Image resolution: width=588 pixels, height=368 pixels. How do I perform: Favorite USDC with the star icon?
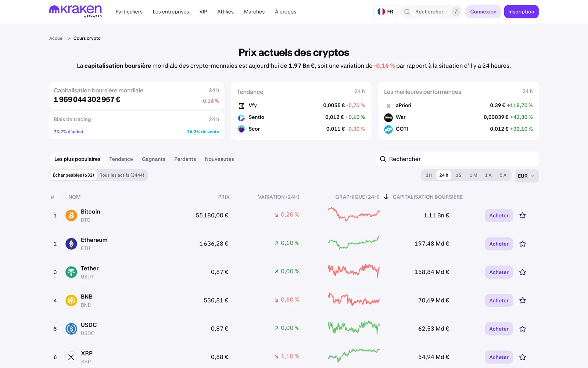pyautogui.click(x=523, y=329)
